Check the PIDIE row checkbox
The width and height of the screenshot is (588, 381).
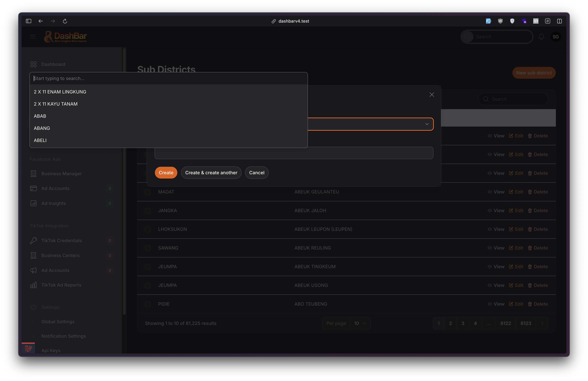point(147,304)
